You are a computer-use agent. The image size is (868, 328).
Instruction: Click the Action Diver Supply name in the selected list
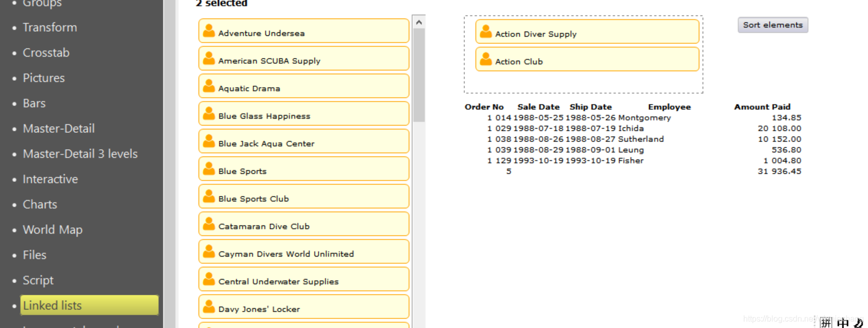coord(536,34)
